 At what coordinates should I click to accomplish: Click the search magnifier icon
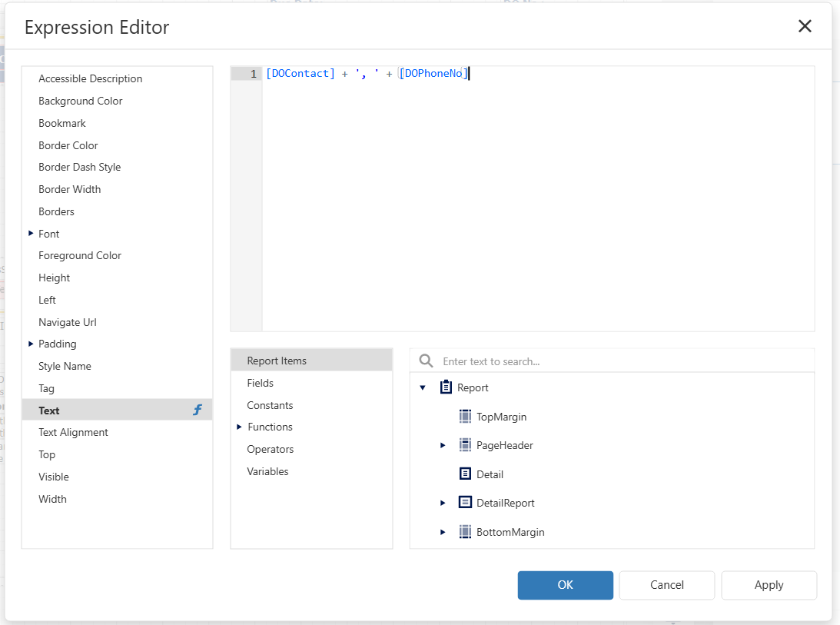426,361
